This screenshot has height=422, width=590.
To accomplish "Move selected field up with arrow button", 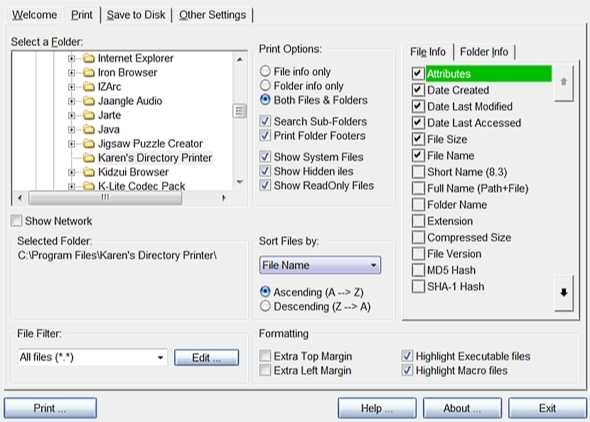I will coord(564,83).
